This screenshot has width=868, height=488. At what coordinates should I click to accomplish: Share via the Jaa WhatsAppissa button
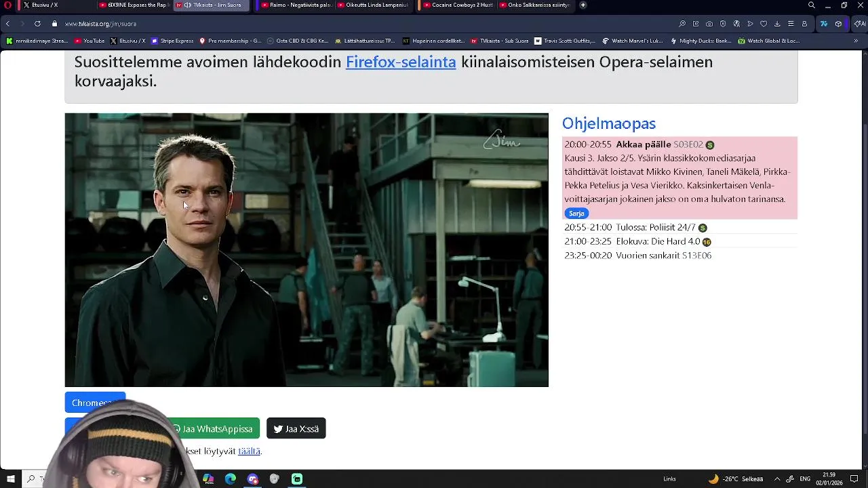pos(212,428)
